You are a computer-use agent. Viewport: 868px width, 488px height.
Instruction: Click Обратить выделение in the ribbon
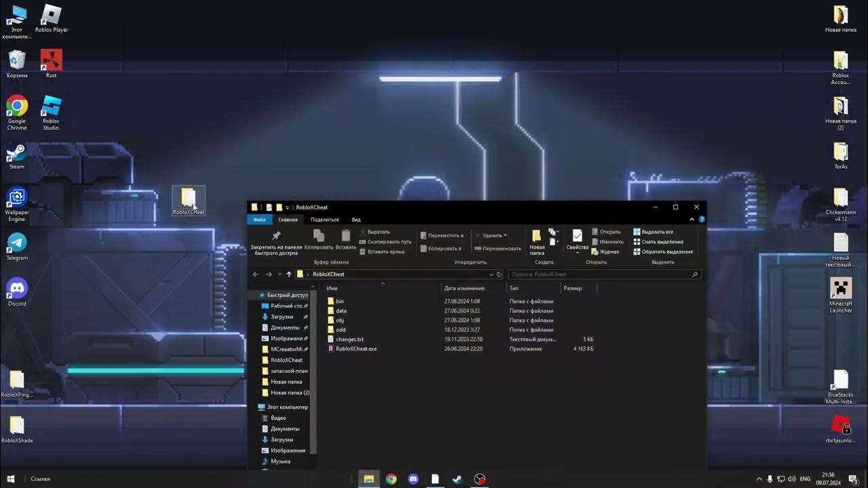(663, 251)
